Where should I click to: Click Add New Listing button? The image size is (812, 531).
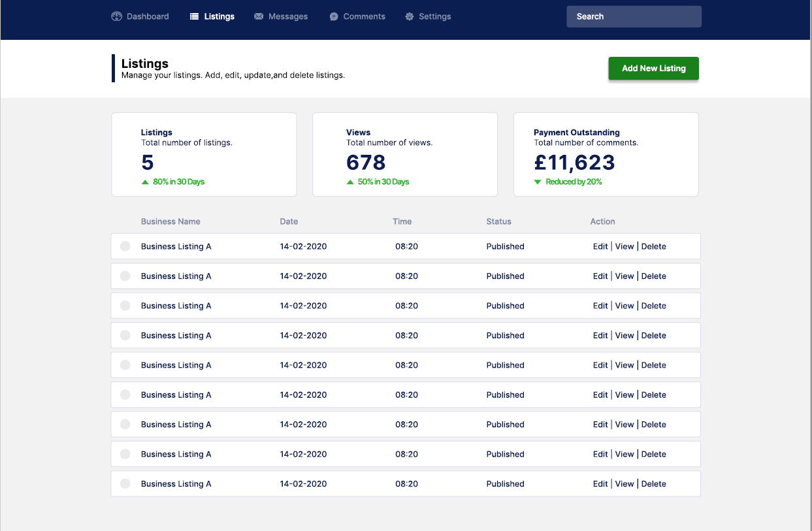tap(654, 68)
